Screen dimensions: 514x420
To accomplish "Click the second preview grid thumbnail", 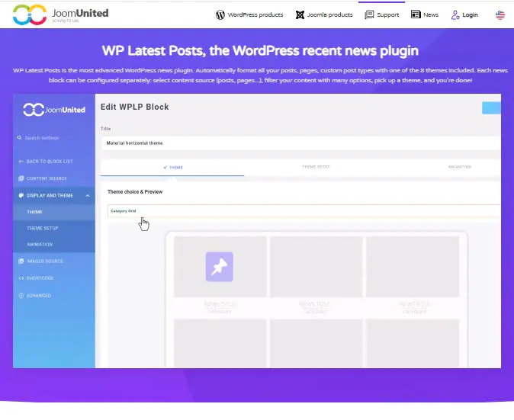I will (x=316, y=267).
